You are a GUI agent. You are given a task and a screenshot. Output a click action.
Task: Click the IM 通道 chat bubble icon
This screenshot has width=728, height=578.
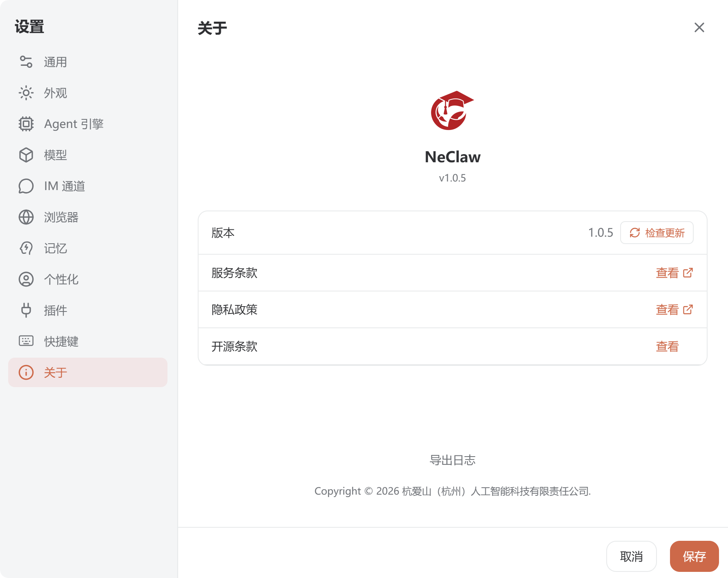[x=26, y=186]
